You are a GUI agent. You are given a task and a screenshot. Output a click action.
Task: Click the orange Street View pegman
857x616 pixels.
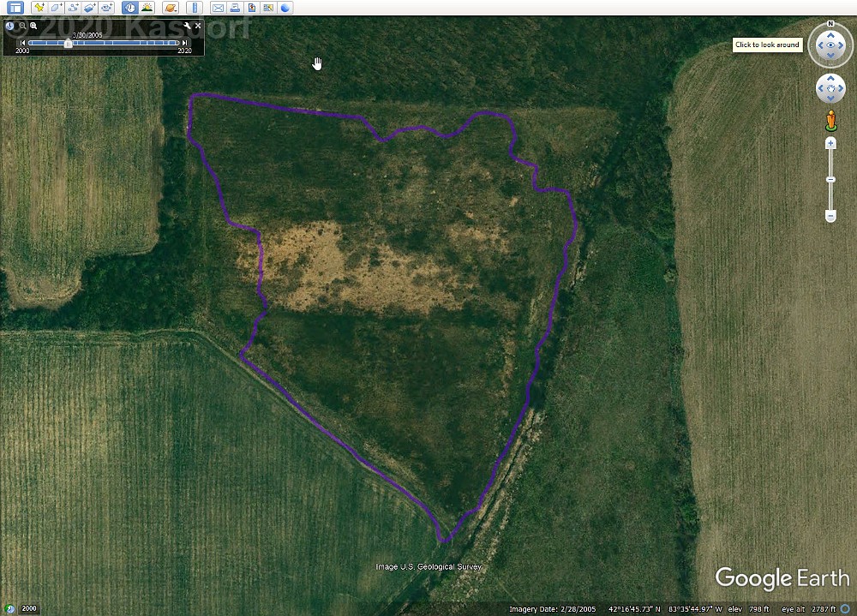[x=830, y=119]
